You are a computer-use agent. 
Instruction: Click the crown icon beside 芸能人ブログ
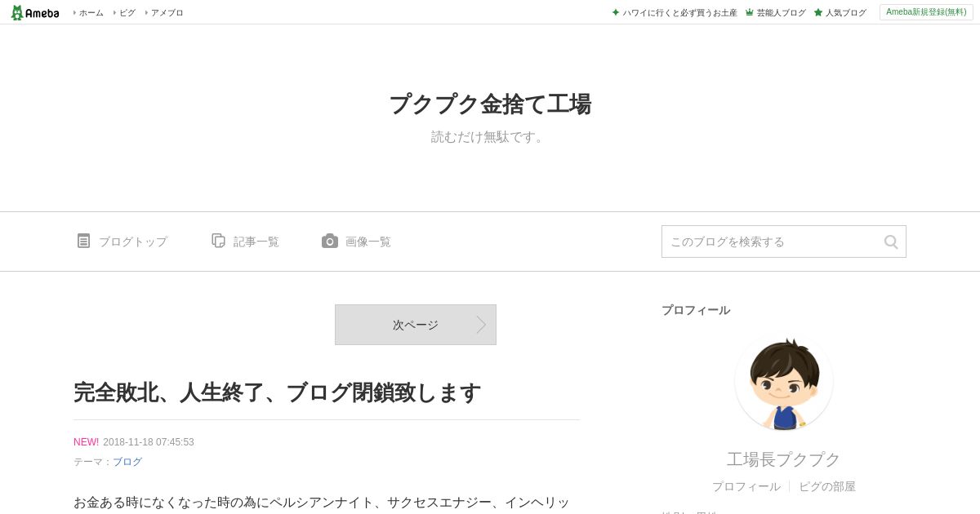750,12
